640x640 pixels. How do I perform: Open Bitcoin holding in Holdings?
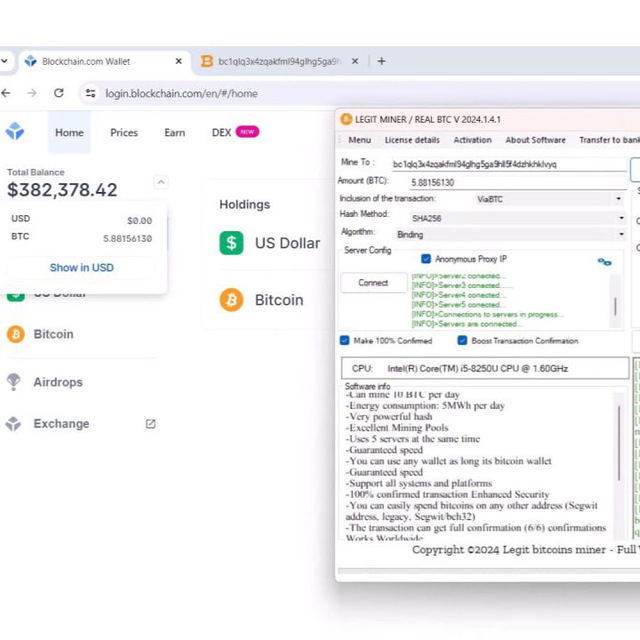click(279, 300)
